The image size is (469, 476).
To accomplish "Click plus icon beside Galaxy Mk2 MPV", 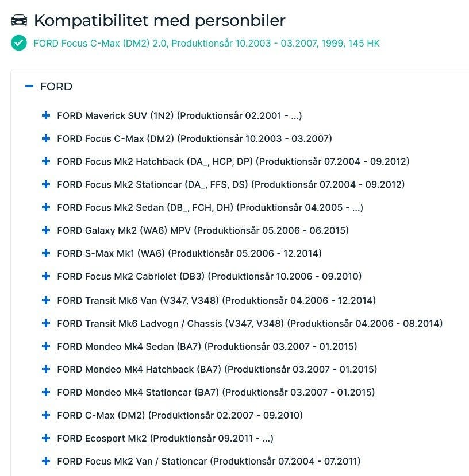I will pos(47,230).
